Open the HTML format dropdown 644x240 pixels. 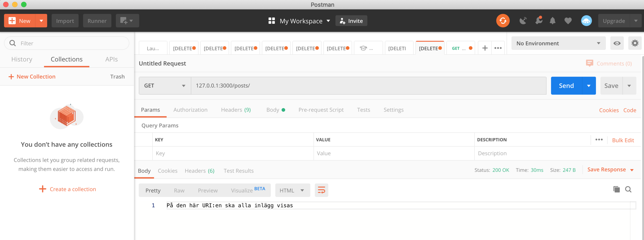click(x=293, y=190)
